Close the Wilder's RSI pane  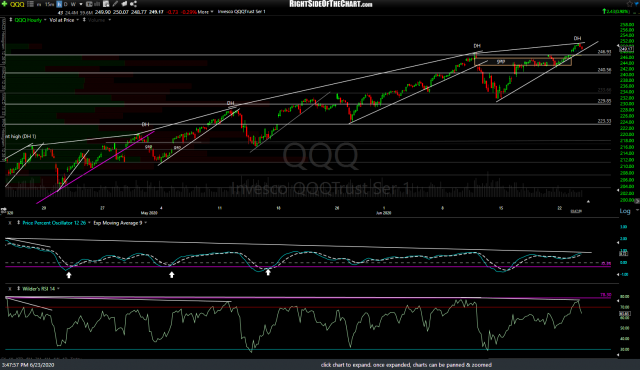point(10,289)
